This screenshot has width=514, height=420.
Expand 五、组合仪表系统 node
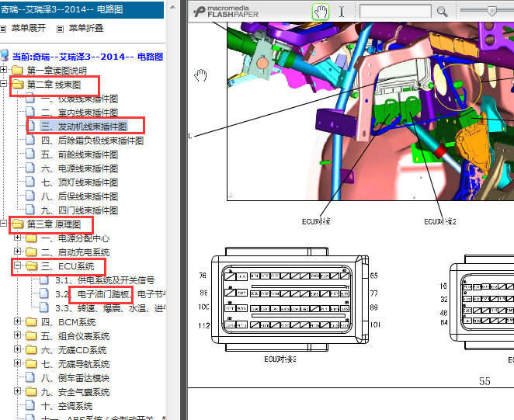tap(17, 335)
